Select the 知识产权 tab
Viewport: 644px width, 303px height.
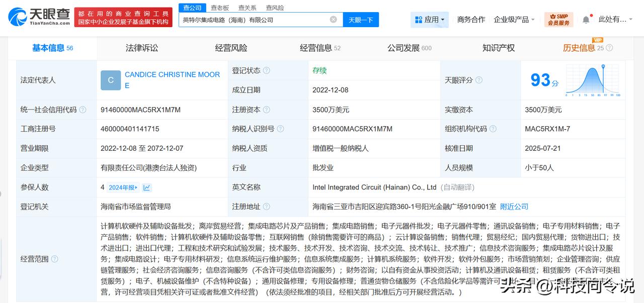click(499, 48)
